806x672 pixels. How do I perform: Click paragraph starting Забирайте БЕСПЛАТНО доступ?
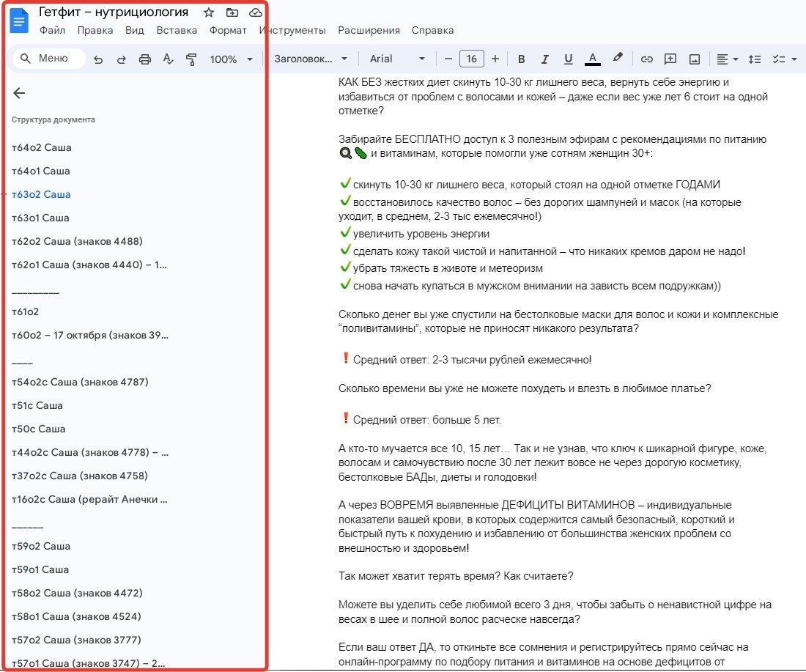[552, 146]
